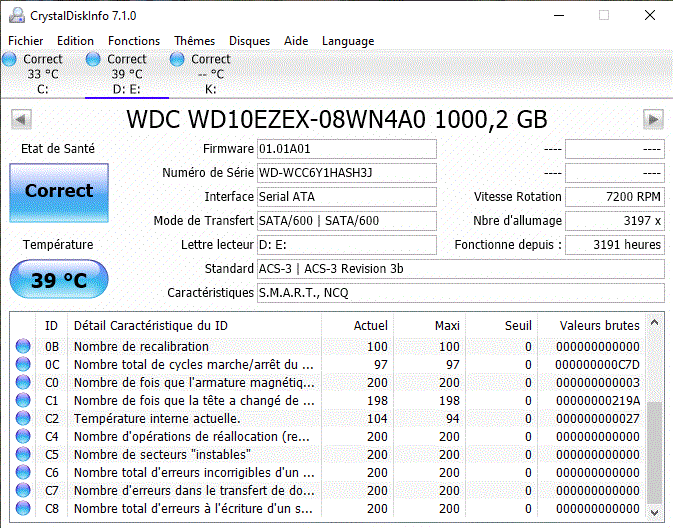Click the status orb for attribute C5

[x=23, y=454]
